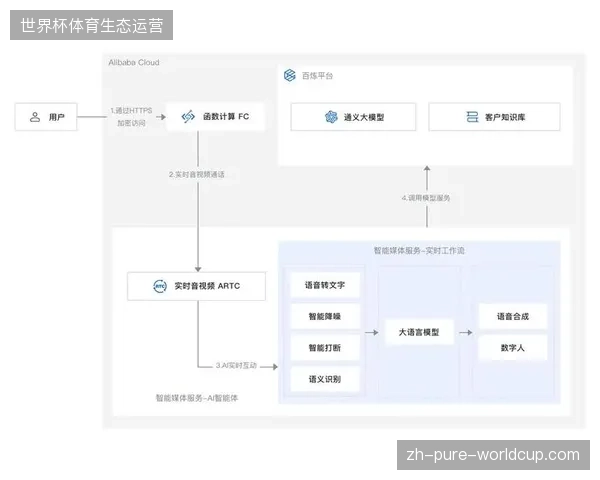The height and width of the screenshot is (480, 600).
Task: Click the 语义识别 block
Action: (325, 379)
